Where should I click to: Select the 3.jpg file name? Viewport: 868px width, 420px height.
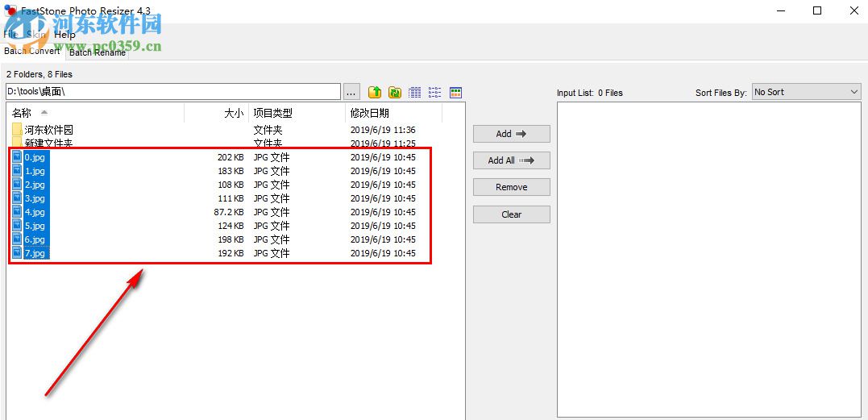35,198
